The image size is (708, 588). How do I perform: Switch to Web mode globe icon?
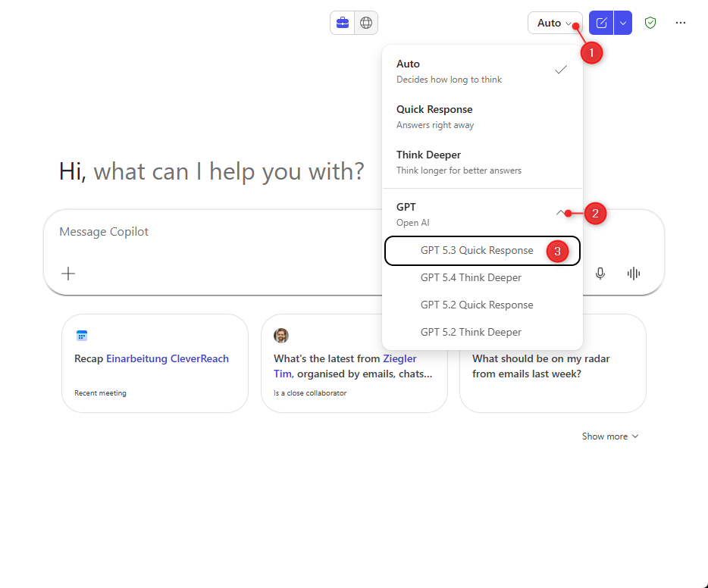(366, 23)
